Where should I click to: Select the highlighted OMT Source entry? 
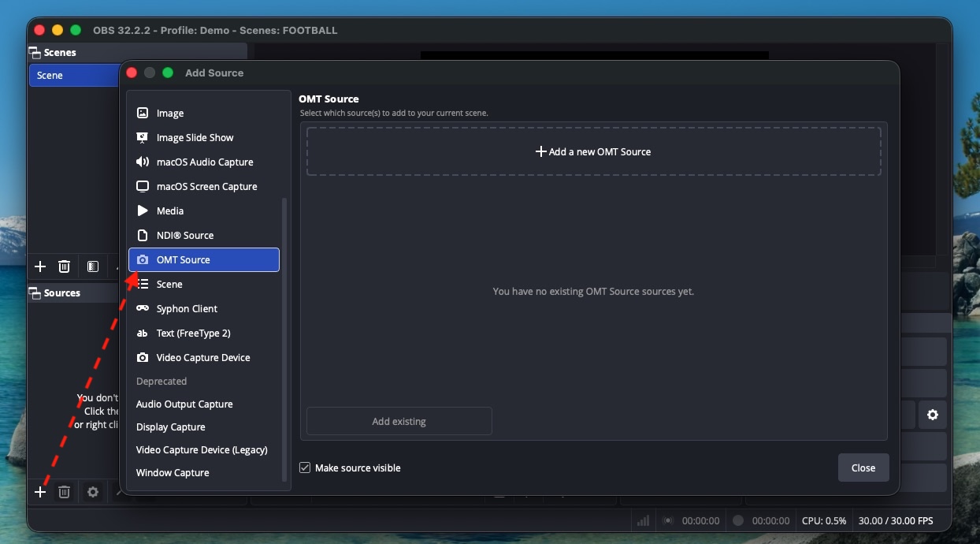[204, 259]
